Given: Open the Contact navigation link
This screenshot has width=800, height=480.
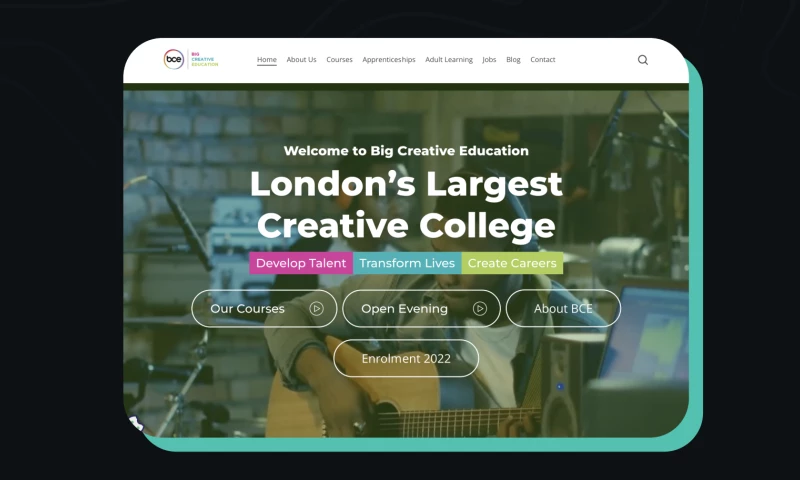Looking at the screenshot, I should (x=543, y=60).
